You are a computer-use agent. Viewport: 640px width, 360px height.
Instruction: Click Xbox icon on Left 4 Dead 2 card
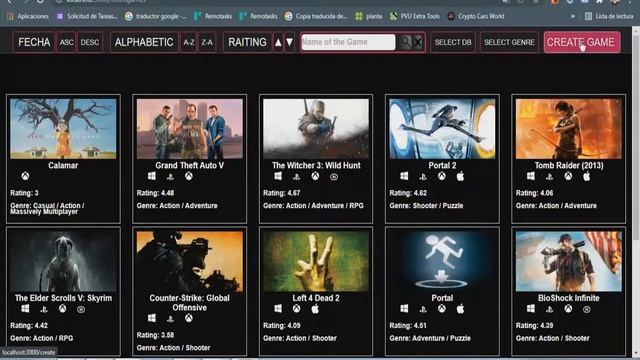tap(296, 309)
